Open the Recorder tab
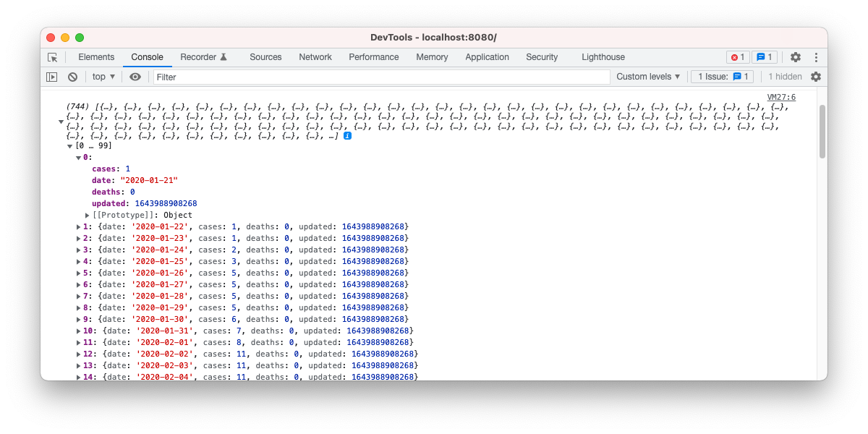The width and height of the screenshot is (868, 434). tap(204, 57)
